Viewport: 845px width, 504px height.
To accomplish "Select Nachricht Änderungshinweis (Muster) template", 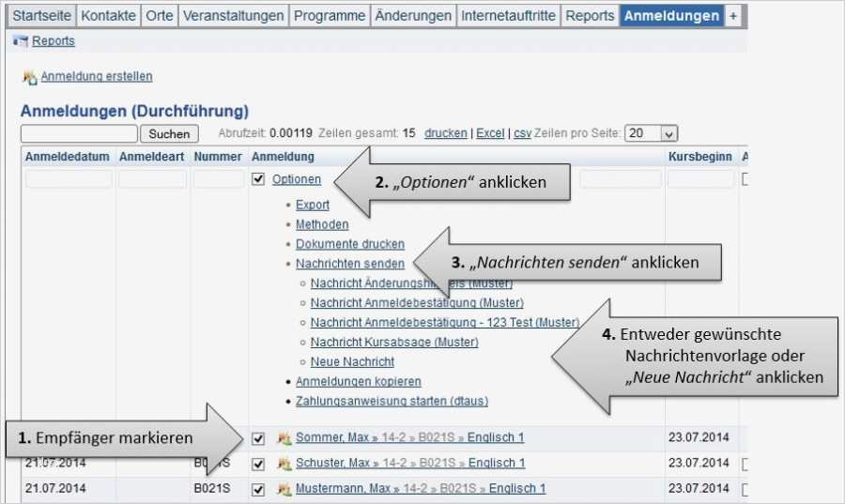I will (x=412, y=283).
